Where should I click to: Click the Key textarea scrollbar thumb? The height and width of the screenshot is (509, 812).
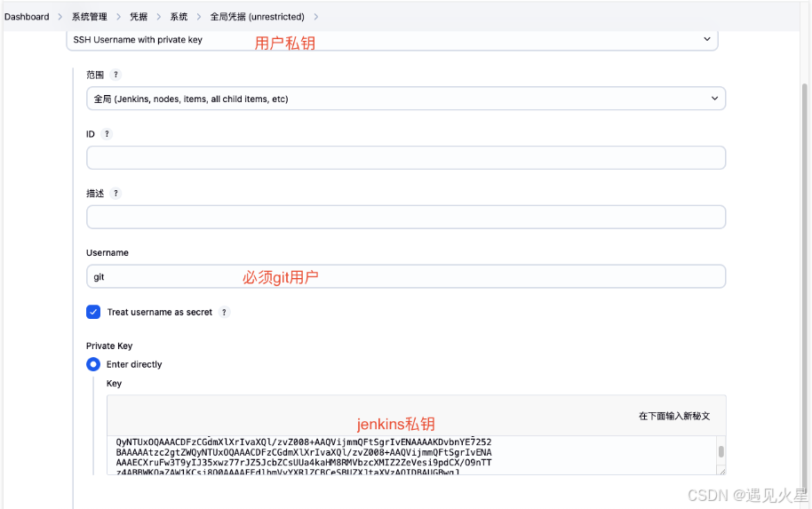click(x=720, y=451)
